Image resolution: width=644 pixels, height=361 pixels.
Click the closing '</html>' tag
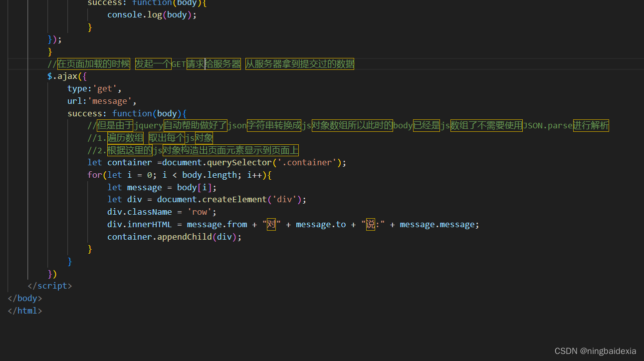tap(25, 311)
